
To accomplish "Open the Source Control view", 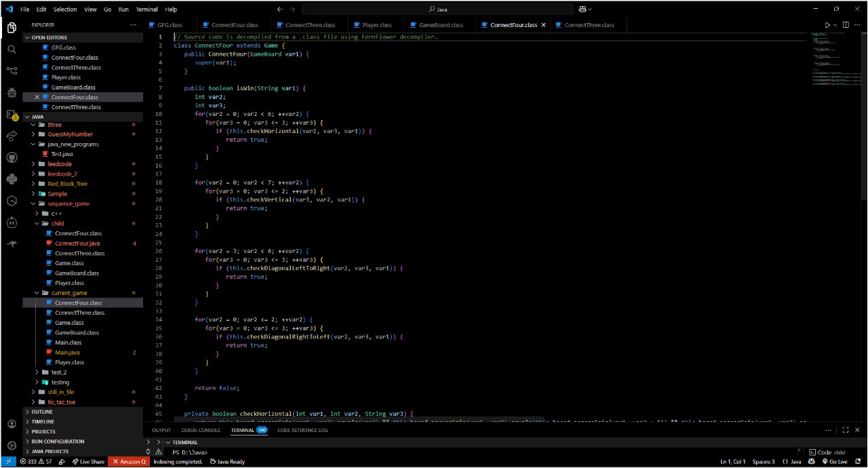I will [12, 71].
